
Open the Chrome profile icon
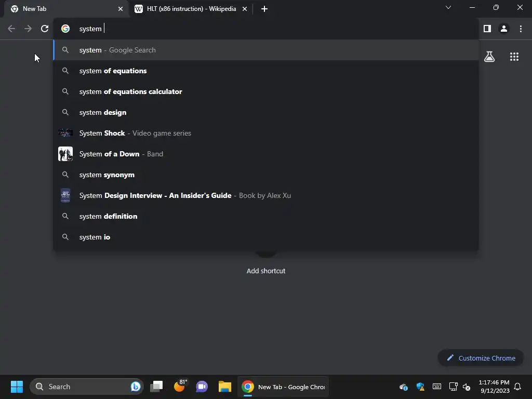pyautogui.click(x=504, y=29)
